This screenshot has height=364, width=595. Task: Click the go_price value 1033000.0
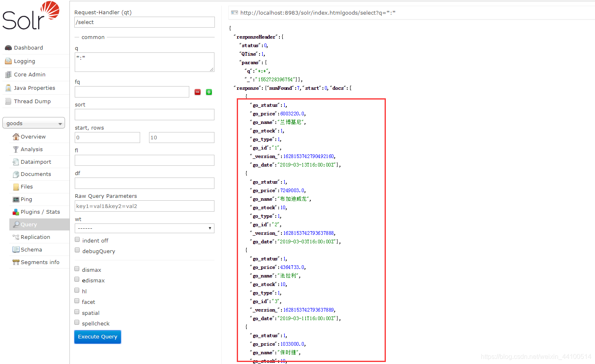(293, 344)
